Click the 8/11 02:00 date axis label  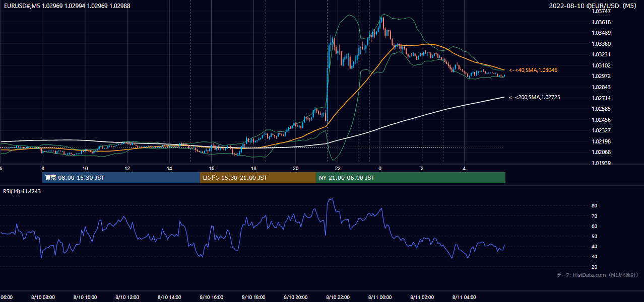tap(422, 297)
